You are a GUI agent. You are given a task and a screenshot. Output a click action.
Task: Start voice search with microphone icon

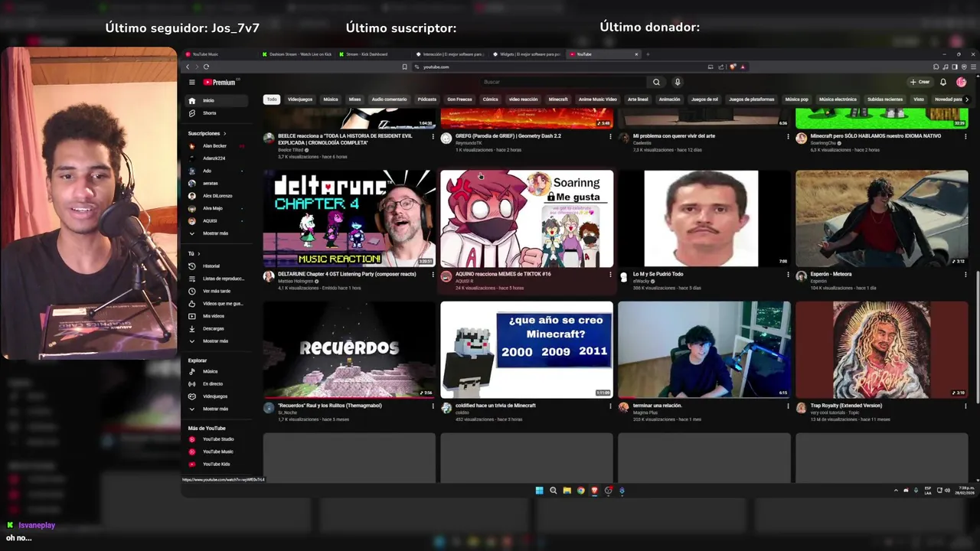(x=677, y=82)
